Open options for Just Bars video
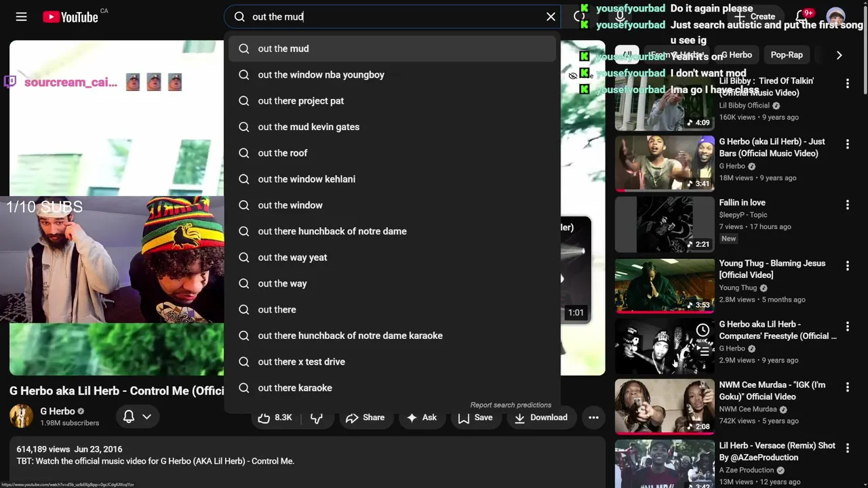868x488 pixels. tap(847, 144)
